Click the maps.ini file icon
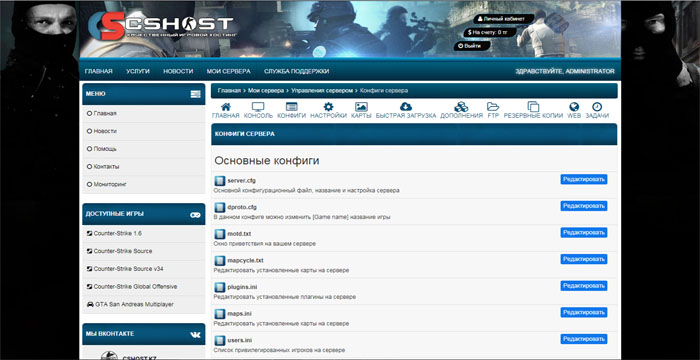700x360 pixels. click(219, 314)
